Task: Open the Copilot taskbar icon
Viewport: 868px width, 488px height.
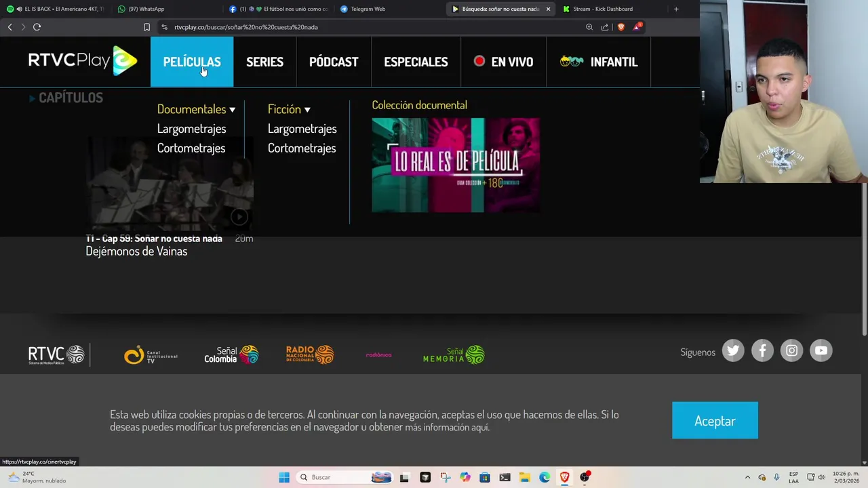Action: (465, 477)
